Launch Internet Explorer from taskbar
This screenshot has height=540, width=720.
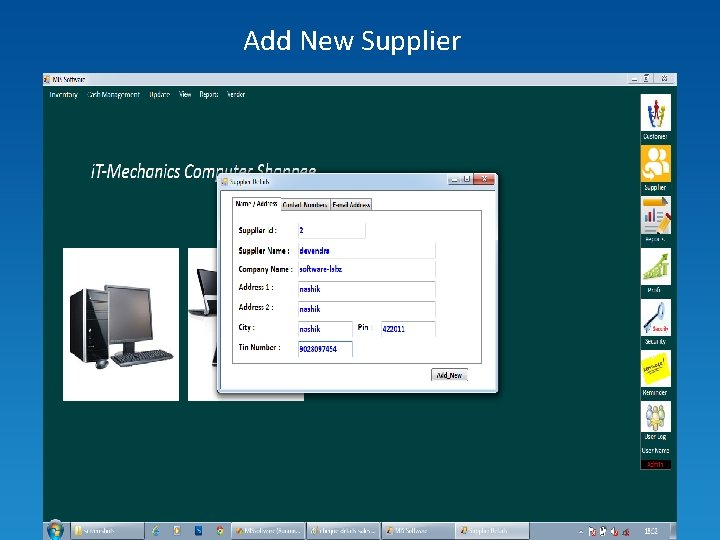(x=156, y=531)
